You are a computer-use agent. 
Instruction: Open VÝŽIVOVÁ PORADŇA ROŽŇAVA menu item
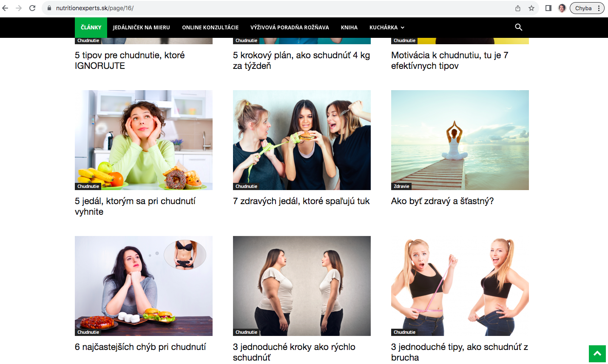(x=290, y=27)
